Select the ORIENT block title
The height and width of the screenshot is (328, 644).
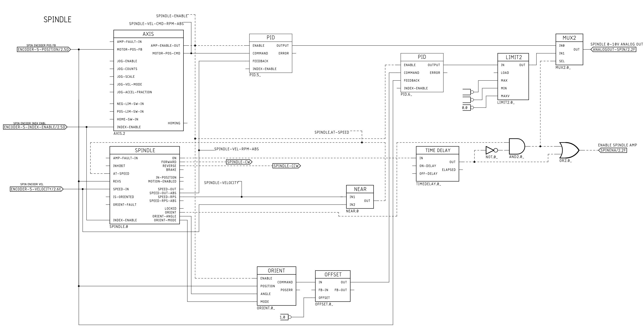click(276, 271)
